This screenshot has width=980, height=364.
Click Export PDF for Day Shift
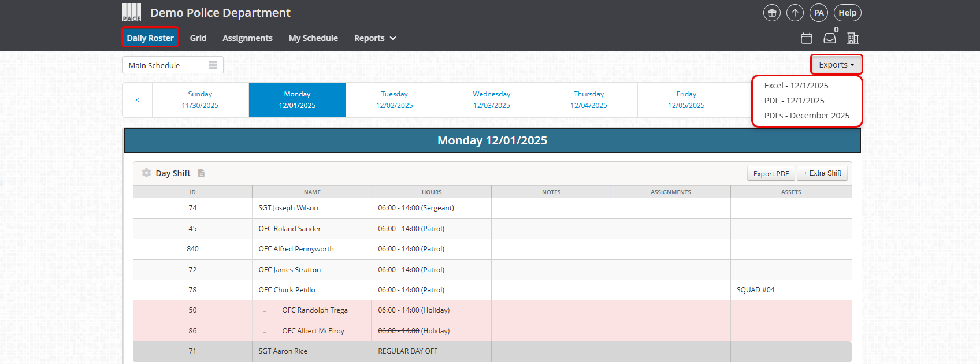pyautogui.click(x=771, y=173)
